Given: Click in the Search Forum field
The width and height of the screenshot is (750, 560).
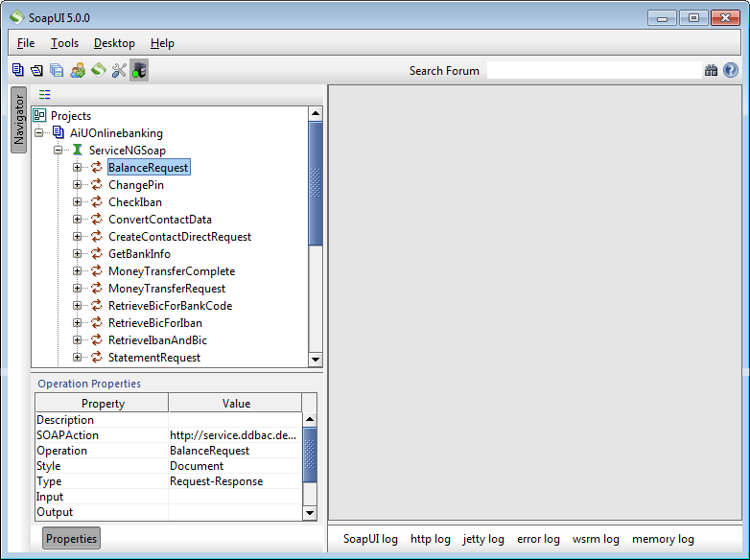Looking at the screenshot, I should coord(594,70).
